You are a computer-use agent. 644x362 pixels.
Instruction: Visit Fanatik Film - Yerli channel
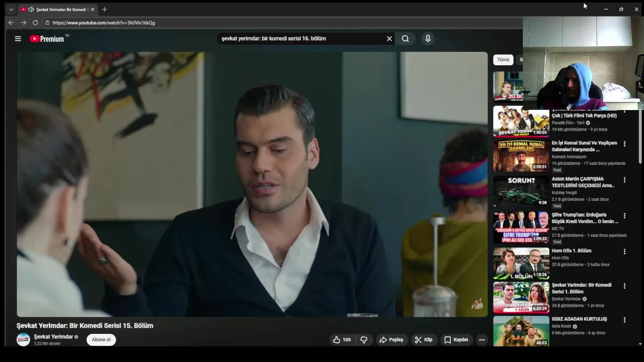point(568,123)
